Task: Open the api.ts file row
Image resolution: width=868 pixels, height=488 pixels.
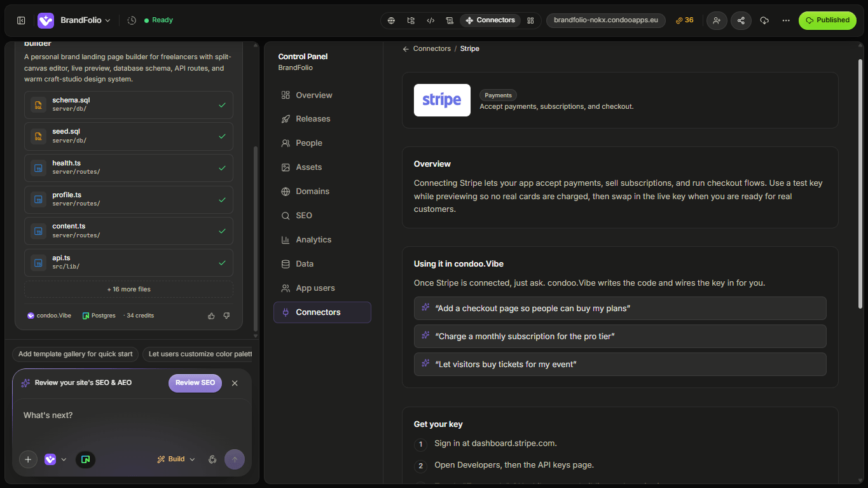Action: click(128, 263)
